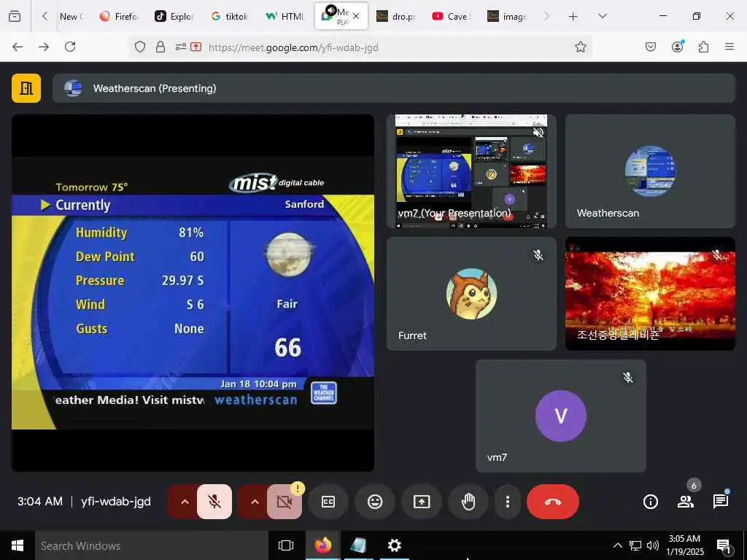Close the Meet tab
The image size is (747, 560).
point(356,16)
